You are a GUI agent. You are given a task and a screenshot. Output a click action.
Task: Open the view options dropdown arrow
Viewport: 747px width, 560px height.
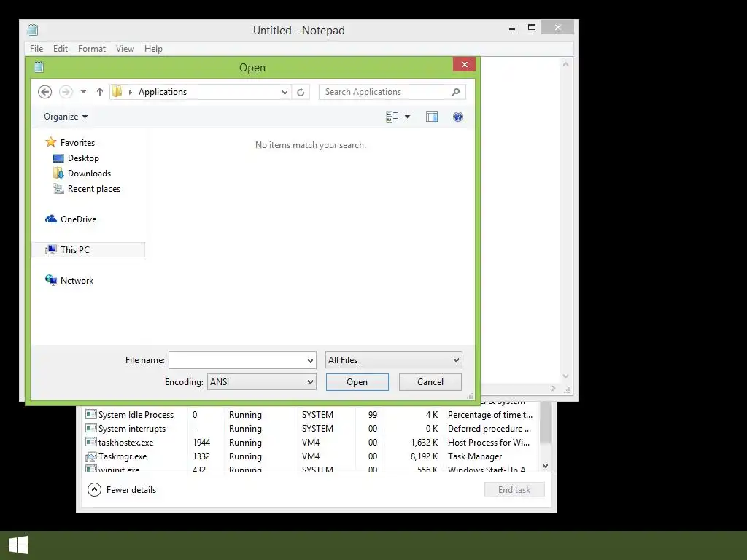click(x=407, y=117)
